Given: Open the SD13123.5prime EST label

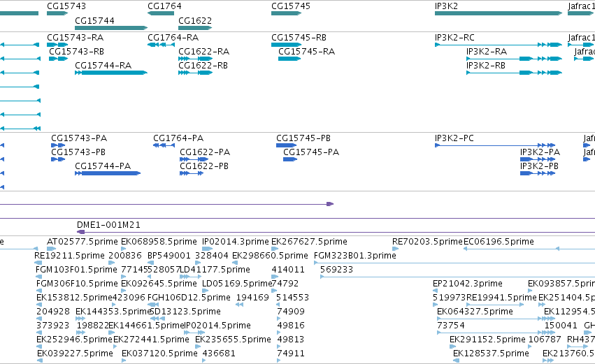Looking at the screenshot, I should click(185, 312).
